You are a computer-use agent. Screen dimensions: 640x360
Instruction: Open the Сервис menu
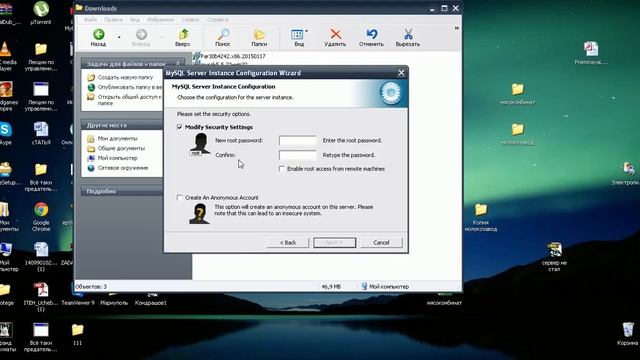click(x=191, y=20)
